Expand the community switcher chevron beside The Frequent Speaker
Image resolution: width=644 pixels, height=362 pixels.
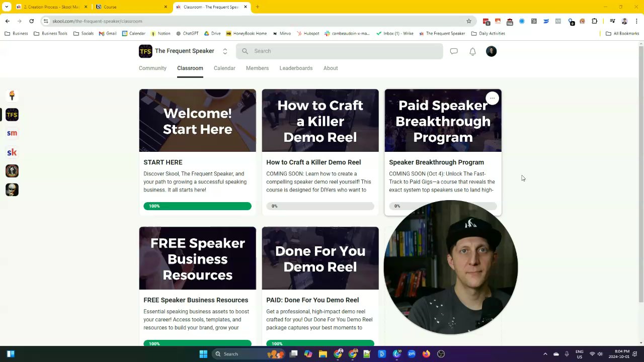tap(225, 51)
